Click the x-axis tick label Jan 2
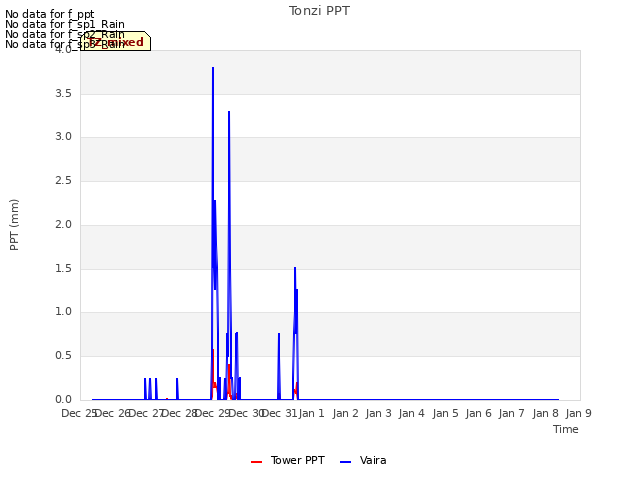The height and width of the screenshot is (480, 640). (345, 413)
